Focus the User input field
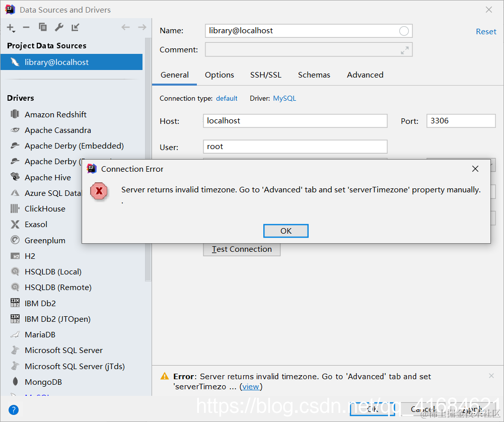The image size is (504, 422). (x=295, y=147)
